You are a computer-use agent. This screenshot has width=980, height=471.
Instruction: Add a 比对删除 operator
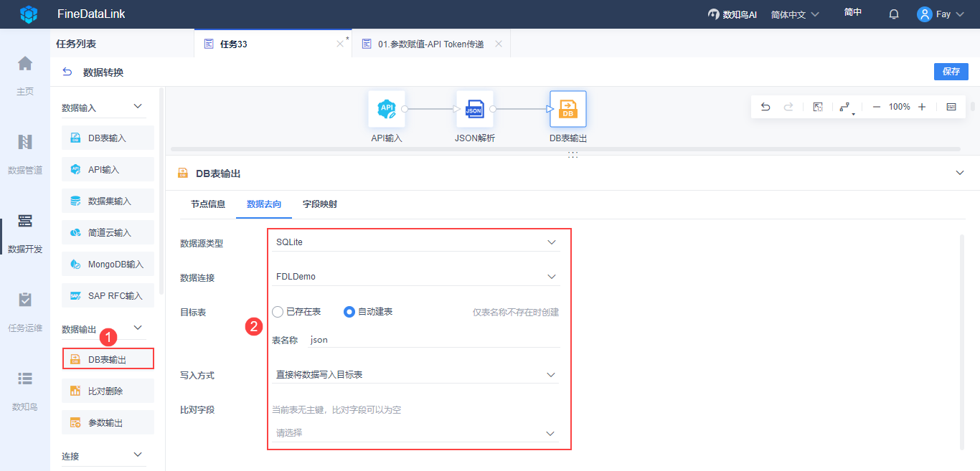click(x=108, y=391)
